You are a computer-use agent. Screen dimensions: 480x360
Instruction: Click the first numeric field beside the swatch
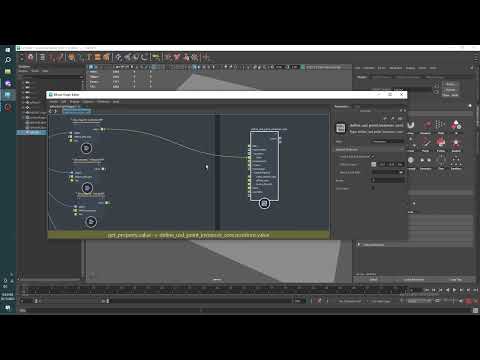click(382, 164)
